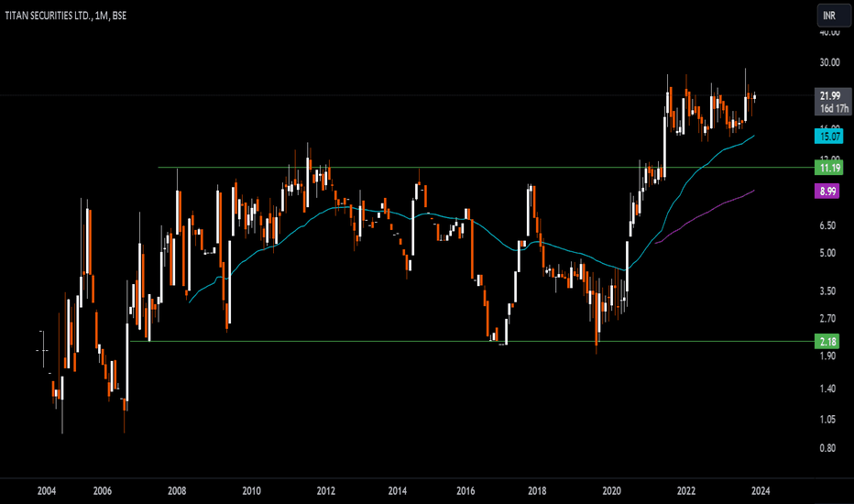Click the teal moving average value 15.07

829,137
